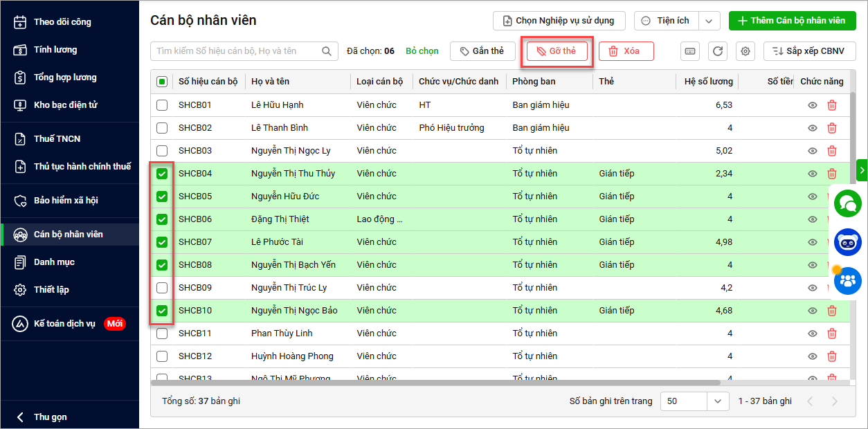Open the chat support floating icon

pyautogui.click(x=847, y=203)
